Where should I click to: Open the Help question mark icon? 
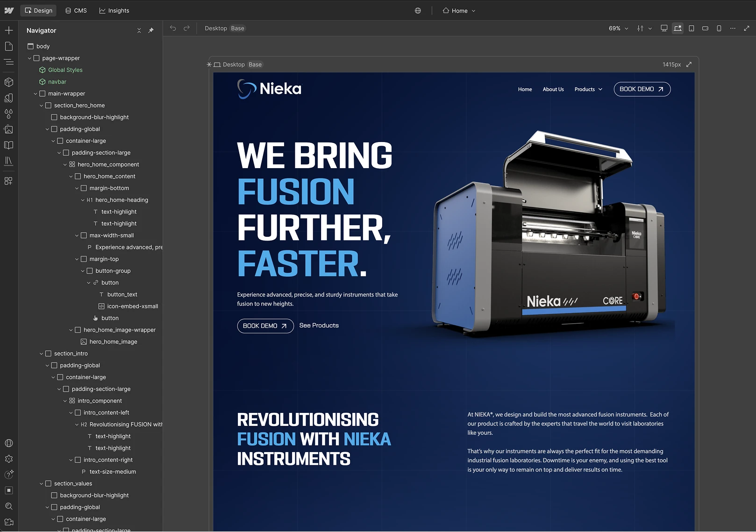pyautogui.click(x=9, y=475)
